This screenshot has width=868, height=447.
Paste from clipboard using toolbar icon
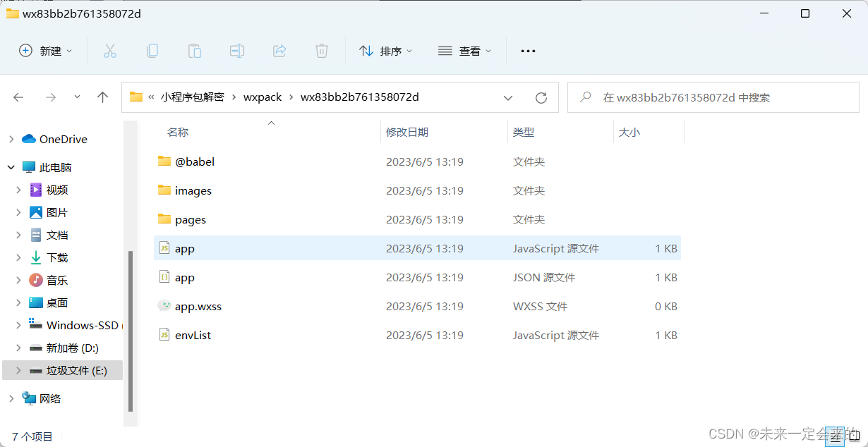click(x=195, y=50)
